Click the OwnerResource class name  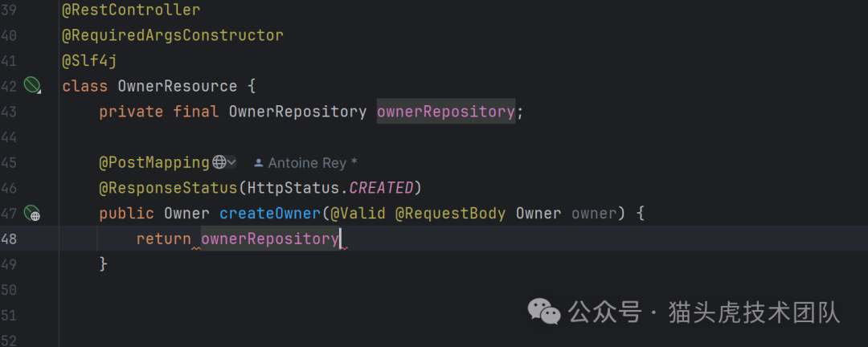pos(178,86)
